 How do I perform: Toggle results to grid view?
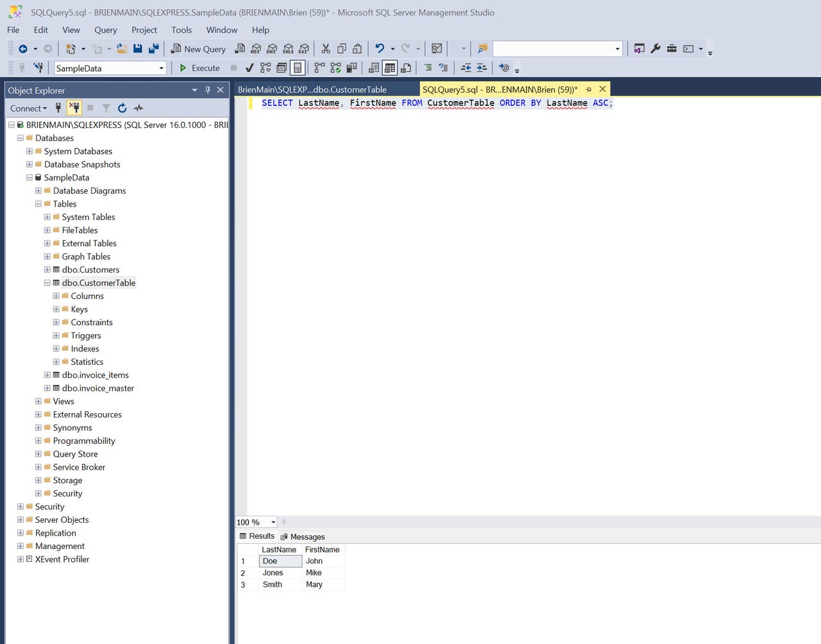(x=389, y=67)
